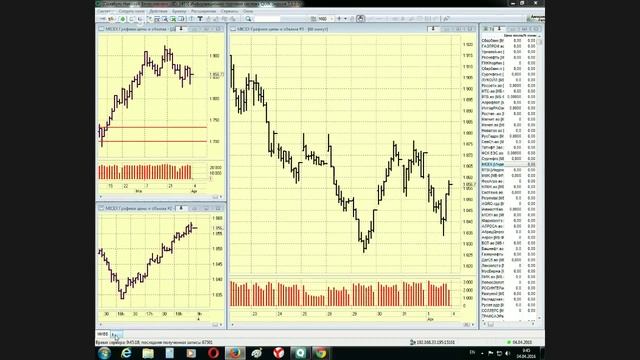Click the pin arrow icon in quotes table title bar
The image size is (640, 360).
tap(499, 29)
